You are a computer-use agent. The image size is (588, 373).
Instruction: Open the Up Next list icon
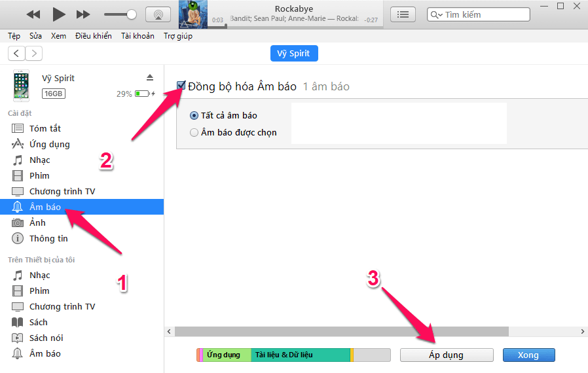pos(403,14)
